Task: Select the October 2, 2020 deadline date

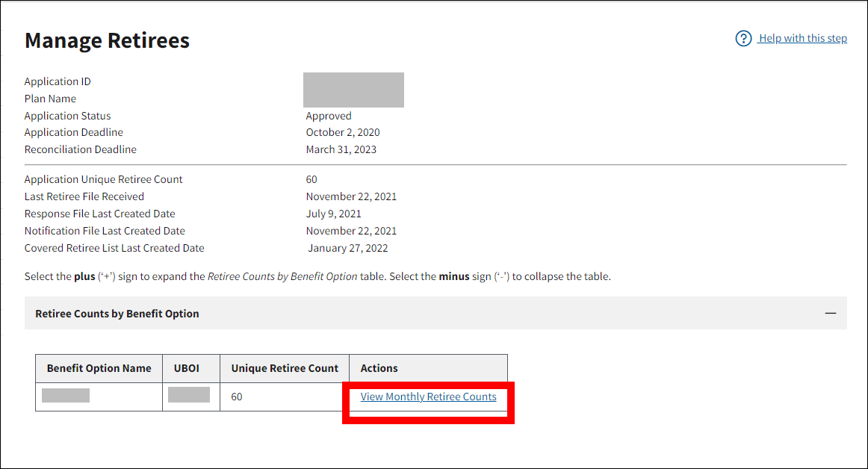Action: [x=342, y=132]
